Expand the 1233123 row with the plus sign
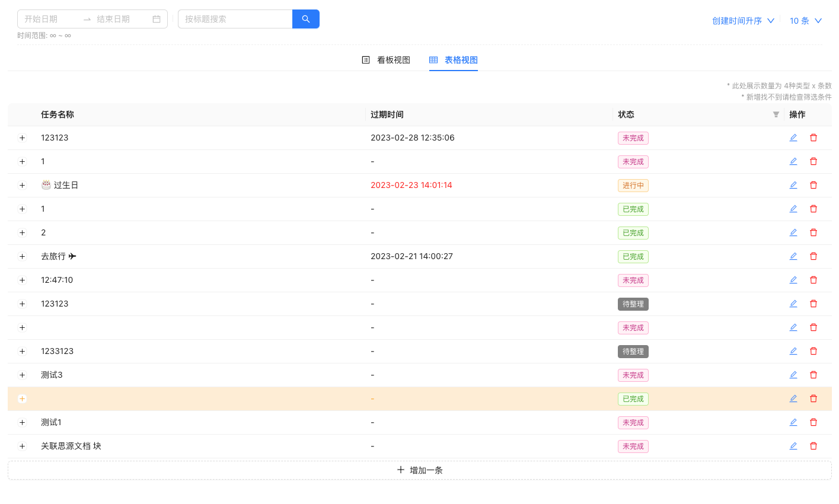Image resolution: width=839 pixels, height=504 pixels. pyautogui.click(x=23, y=351)
